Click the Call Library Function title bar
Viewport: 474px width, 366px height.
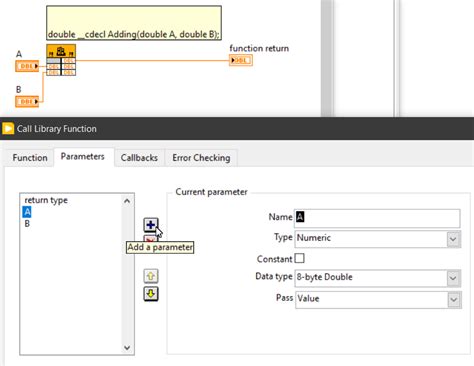pos(237,128)
